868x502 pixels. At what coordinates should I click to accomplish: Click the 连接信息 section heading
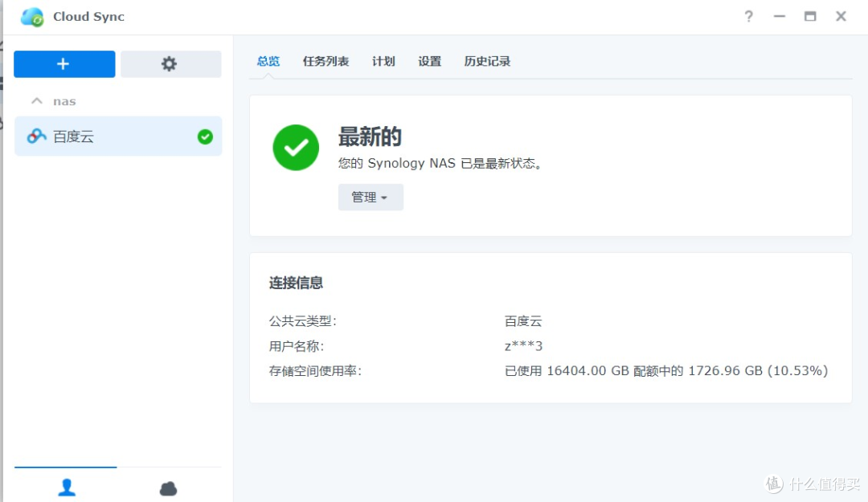tap(296, 283)
